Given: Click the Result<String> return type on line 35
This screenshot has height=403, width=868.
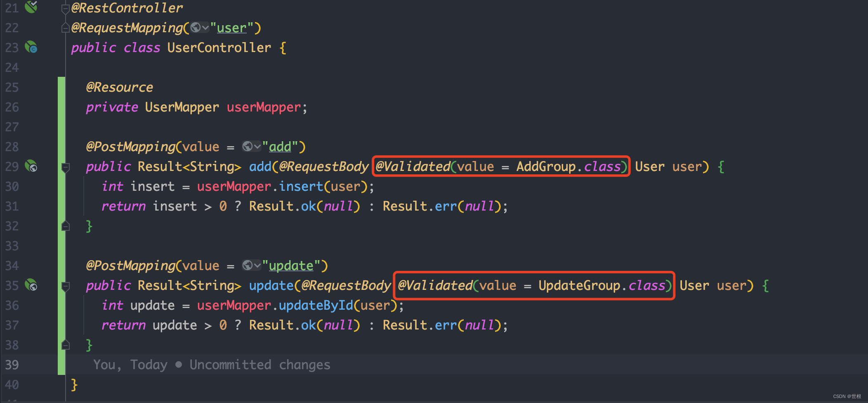Looking at the screenshot, I should point(190,286).
